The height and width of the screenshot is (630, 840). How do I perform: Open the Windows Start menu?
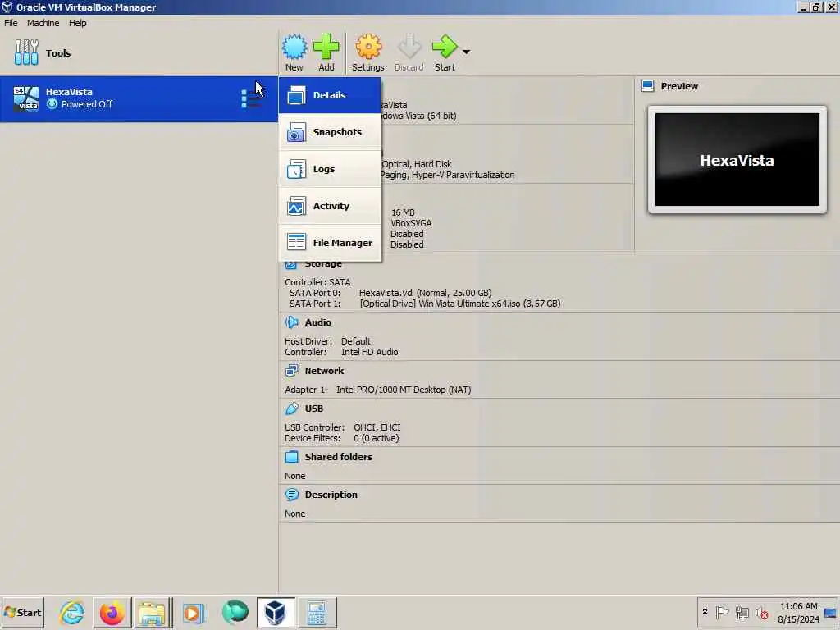(x=22, y=612)
